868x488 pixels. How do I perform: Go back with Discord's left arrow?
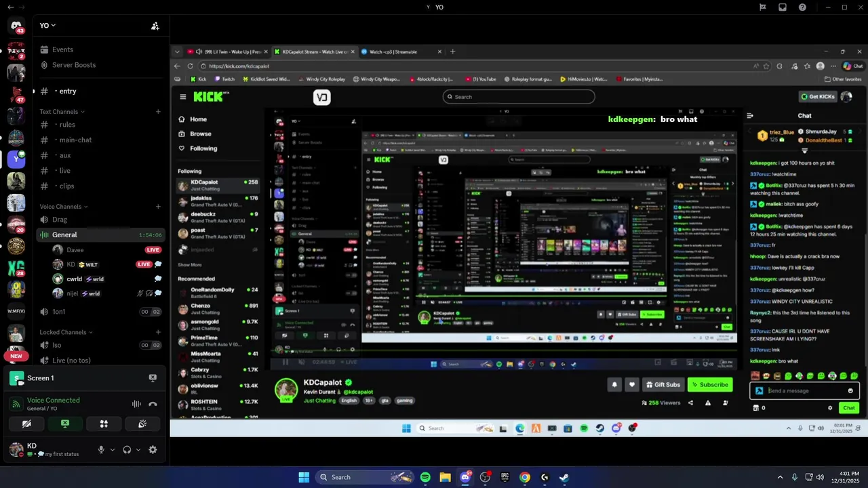click(x=9, y=7)
